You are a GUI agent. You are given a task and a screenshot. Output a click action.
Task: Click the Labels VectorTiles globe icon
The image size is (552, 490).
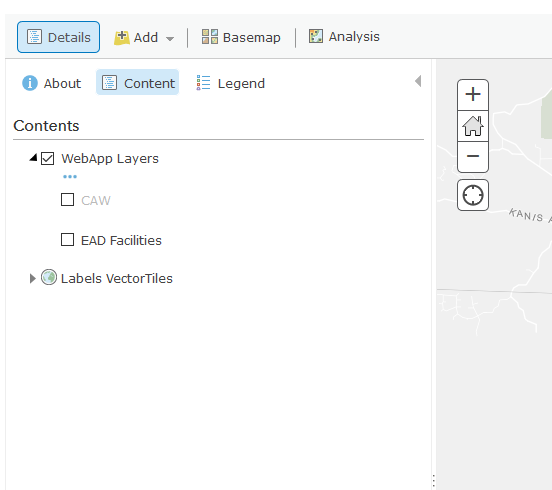tap(49, 277)
